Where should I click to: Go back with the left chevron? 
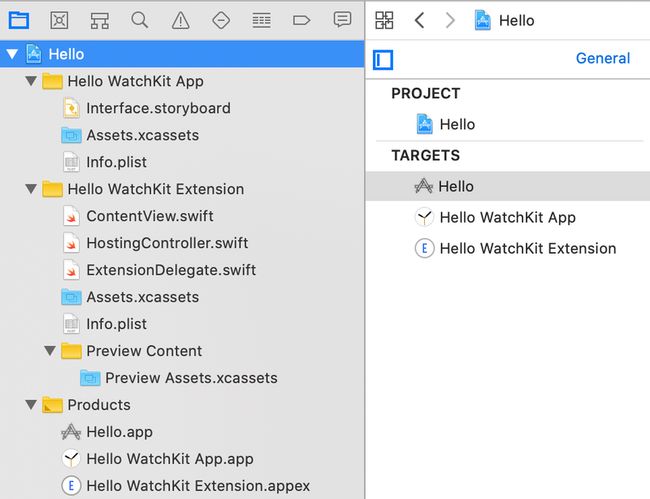click(x=420, y=20)
